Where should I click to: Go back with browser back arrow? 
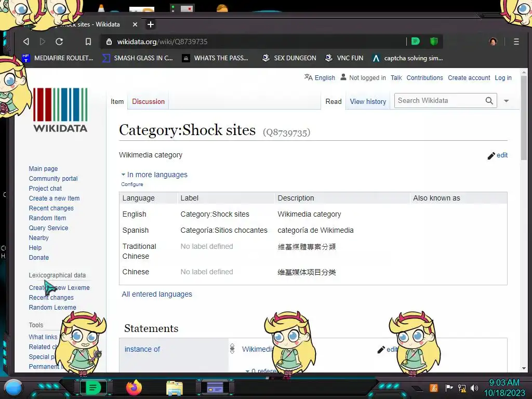point(26,42)
